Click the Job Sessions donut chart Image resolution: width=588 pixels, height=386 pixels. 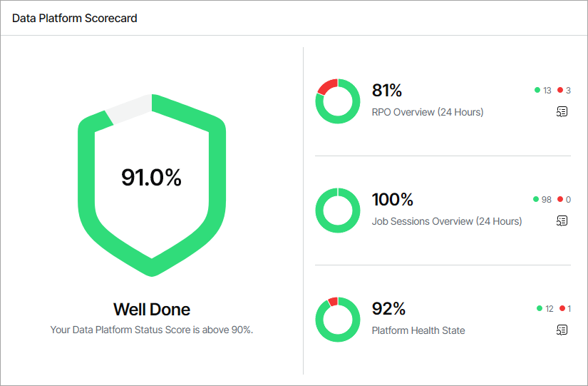(337, 210)
